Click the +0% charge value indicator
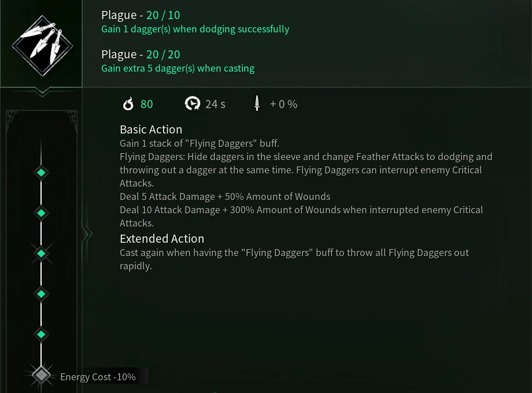 (x=283, y=104)
